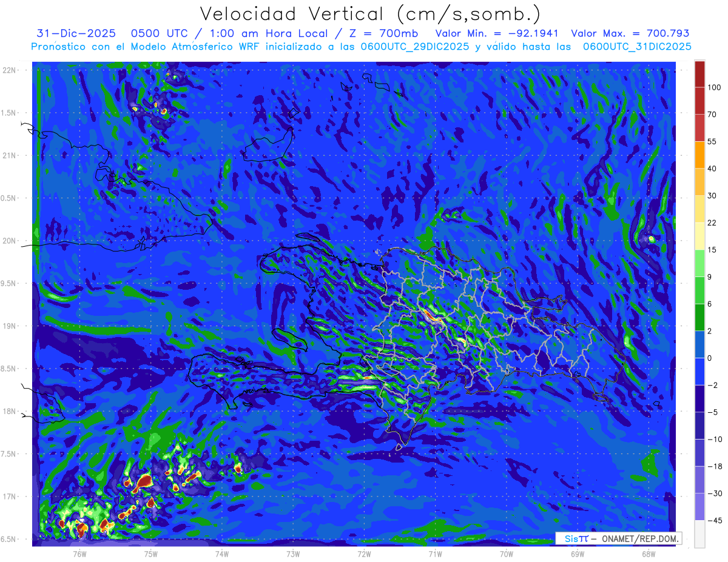This screenshot has height=562, width=728.
Task: Click the "76W" longitude label
Action: coord(79,554)
